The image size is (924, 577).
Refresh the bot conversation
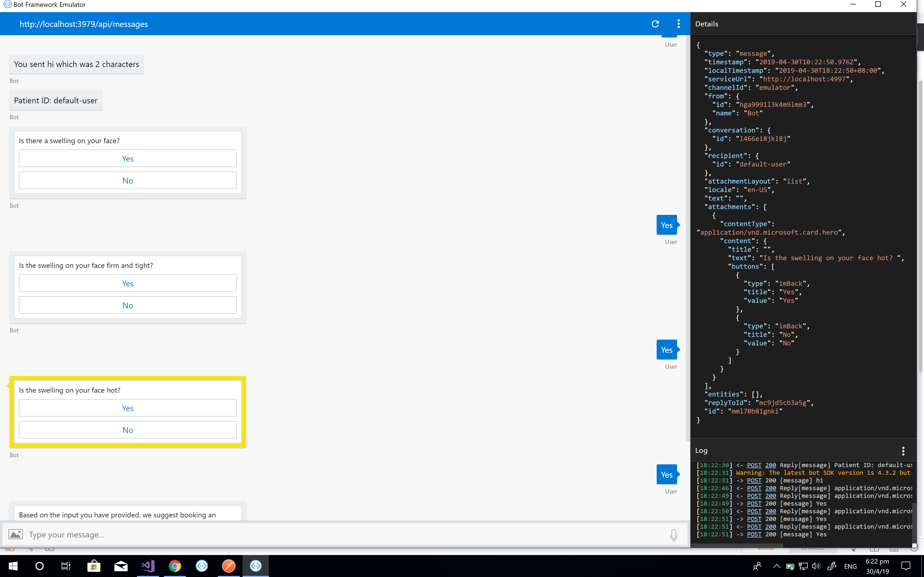click(x=655, y=24)
